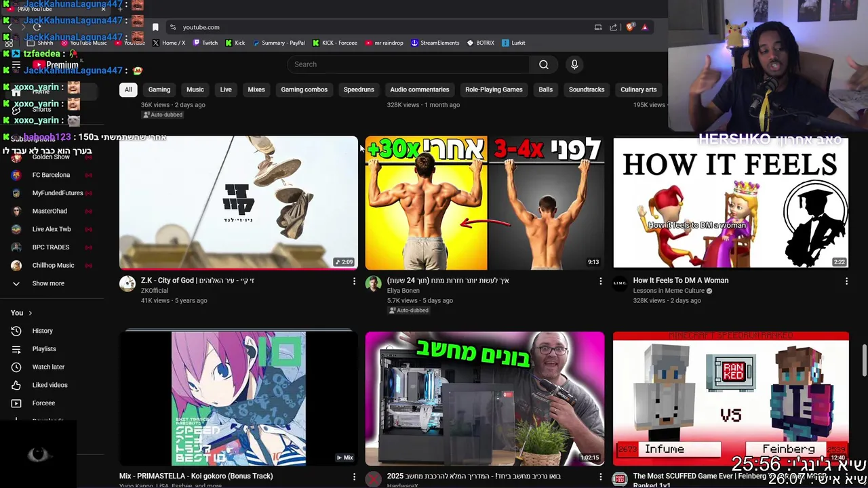Select the Mixes filter chip

[x=256, y=89]
